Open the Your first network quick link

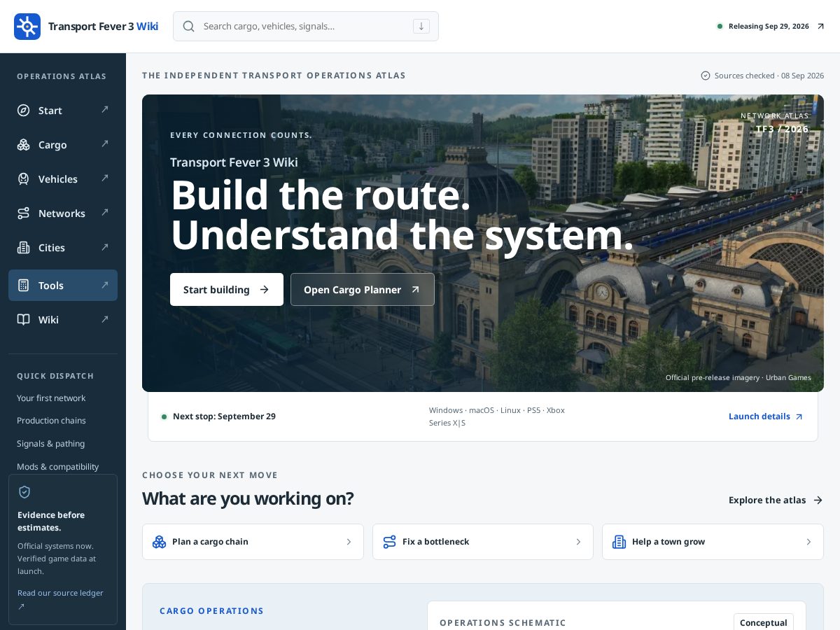click(51, 398)
